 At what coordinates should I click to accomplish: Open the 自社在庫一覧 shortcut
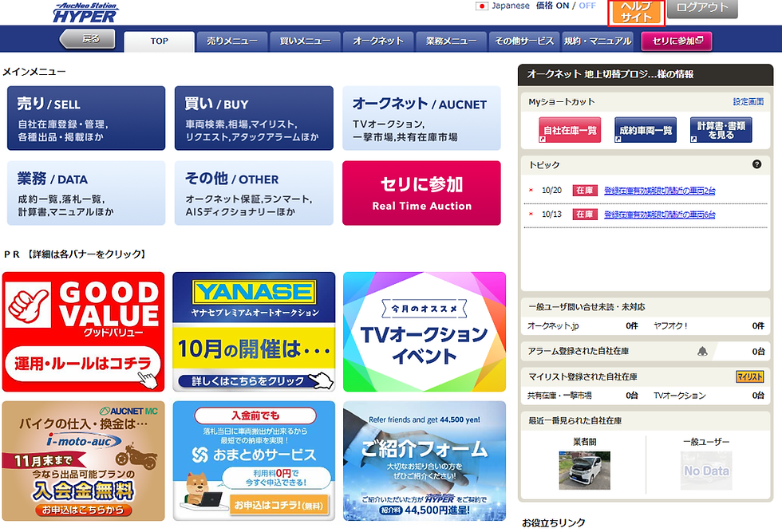[x=570, y=130]
